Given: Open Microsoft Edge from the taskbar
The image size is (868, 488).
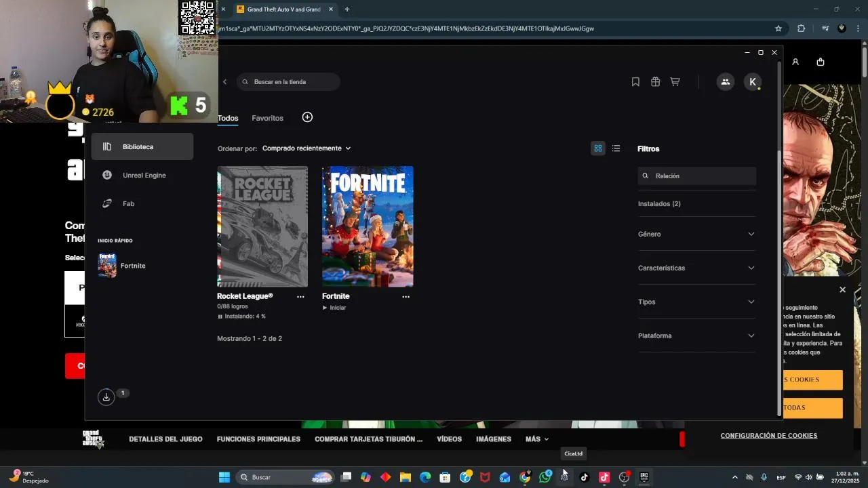Looking at the screenshot, I should (425, 477).
